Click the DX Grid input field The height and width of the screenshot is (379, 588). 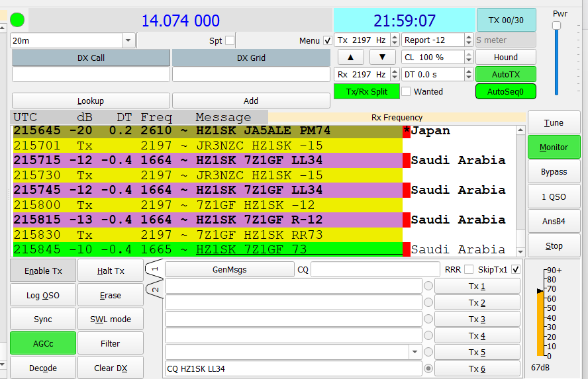(x=251, y=74)
